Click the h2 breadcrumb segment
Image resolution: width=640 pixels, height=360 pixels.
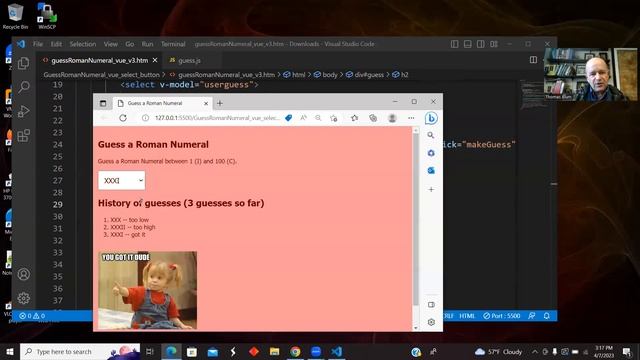click(x=400, y=75)
